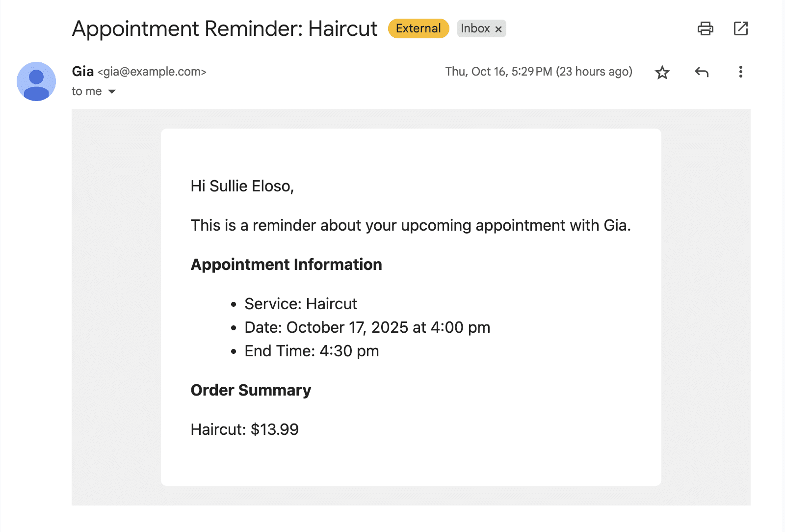Star the Appointment Reminder email
785x532 pixels.
pos(662,73)
